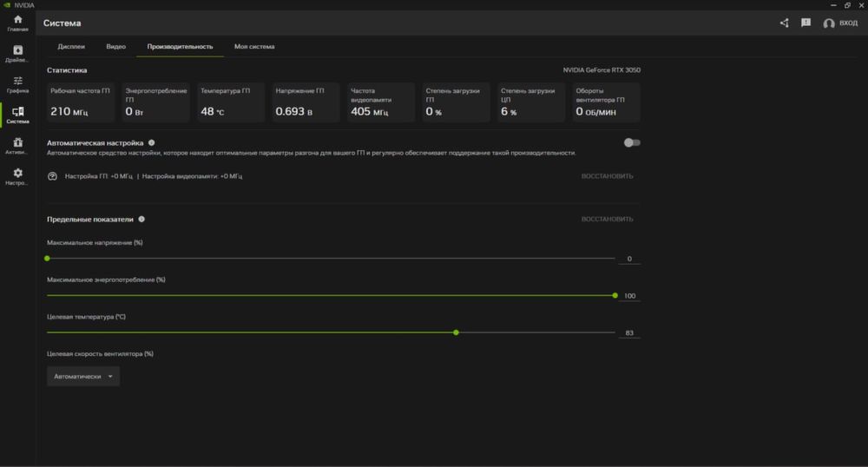Expand the Целевая скорость вентилятора dropdown

tap(83, 377)
